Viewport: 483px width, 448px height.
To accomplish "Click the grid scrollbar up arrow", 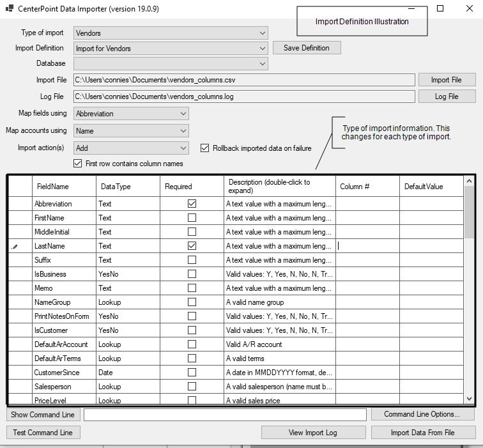I will pos(469,181).
